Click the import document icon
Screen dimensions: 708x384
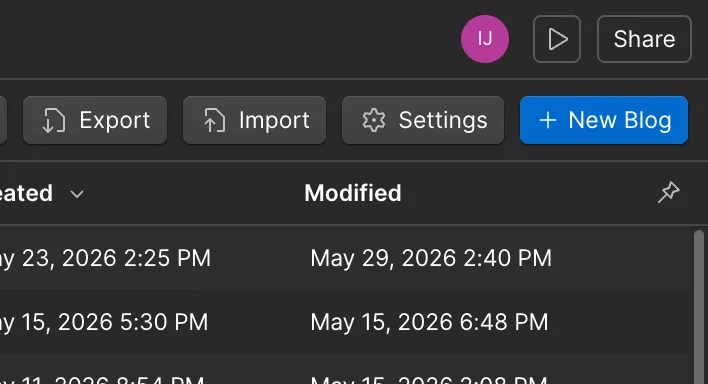214,120
